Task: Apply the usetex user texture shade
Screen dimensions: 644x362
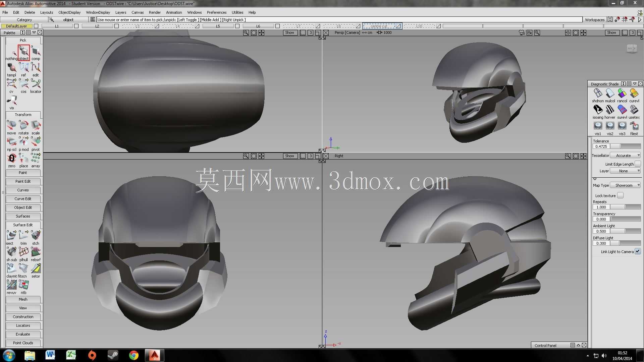Action: [634, 112]
